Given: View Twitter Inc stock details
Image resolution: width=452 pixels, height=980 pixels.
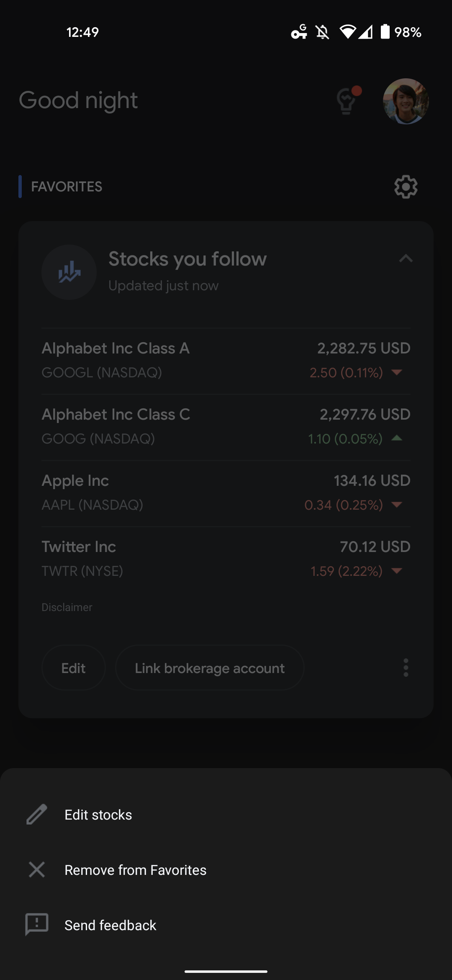Looking at the screenshot, I should [x=226, y=559].
